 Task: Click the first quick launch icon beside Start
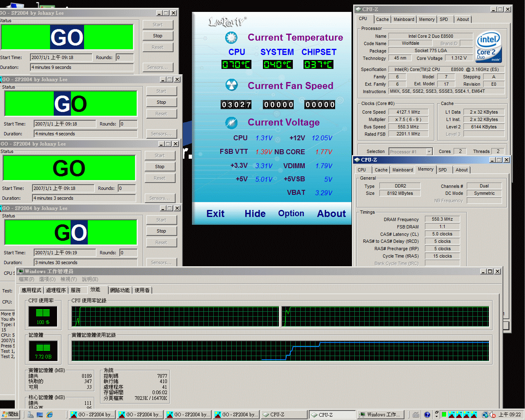(30, 415)
